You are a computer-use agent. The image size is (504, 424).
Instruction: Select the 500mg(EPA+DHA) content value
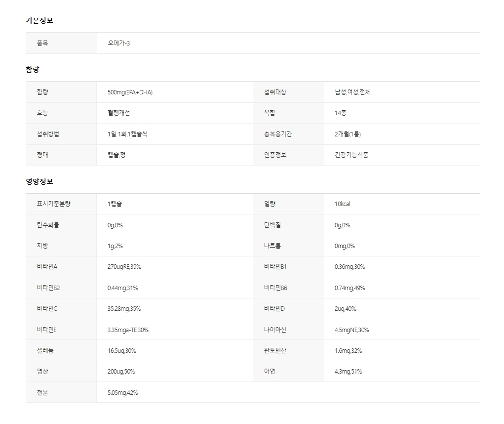pos(130,92)
